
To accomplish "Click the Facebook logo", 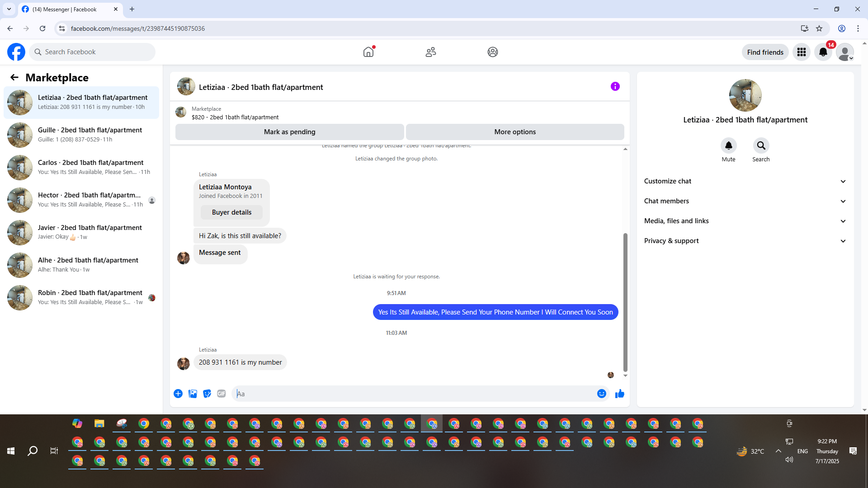I will 16,52.
